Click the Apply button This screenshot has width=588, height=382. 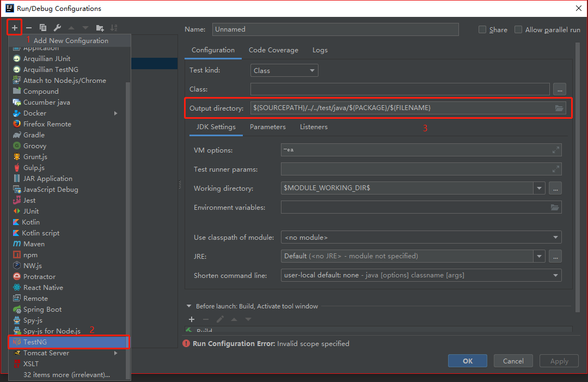pos(559,361)
